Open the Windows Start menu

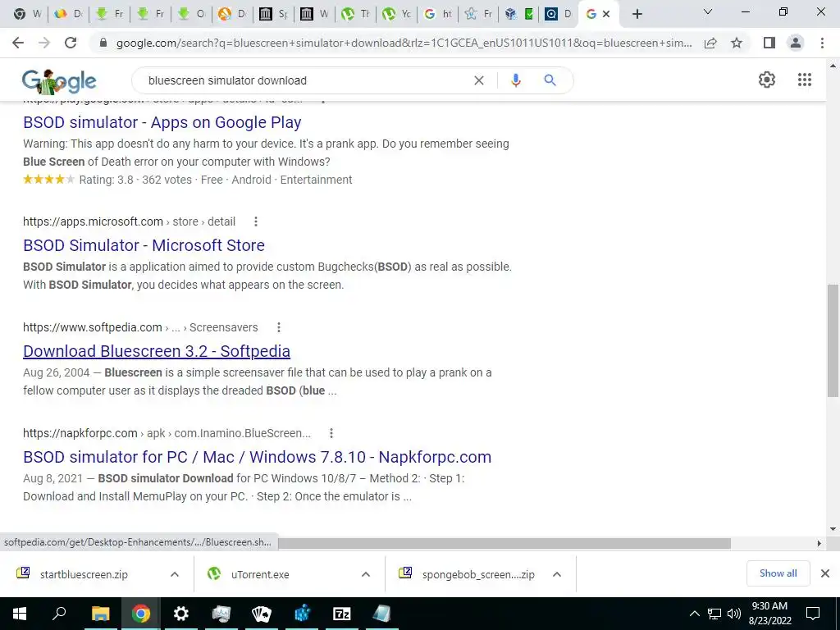(x=20, y=614)
